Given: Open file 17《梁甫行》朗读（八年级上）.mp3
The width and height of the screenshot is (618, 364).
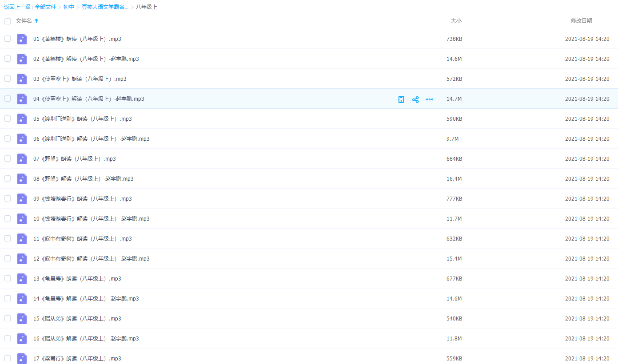Looking at the screenshot, I should [x=77, y=359].
